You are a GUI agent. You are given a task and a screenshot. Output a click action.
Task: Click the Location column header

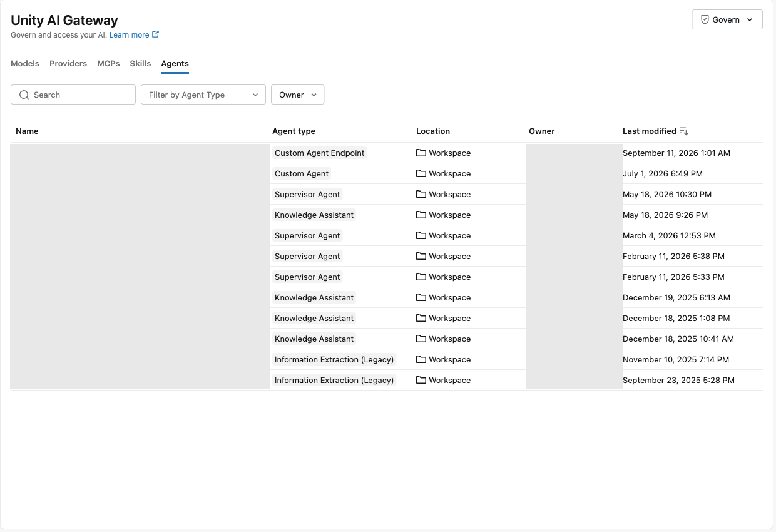(x=433, y=131)
